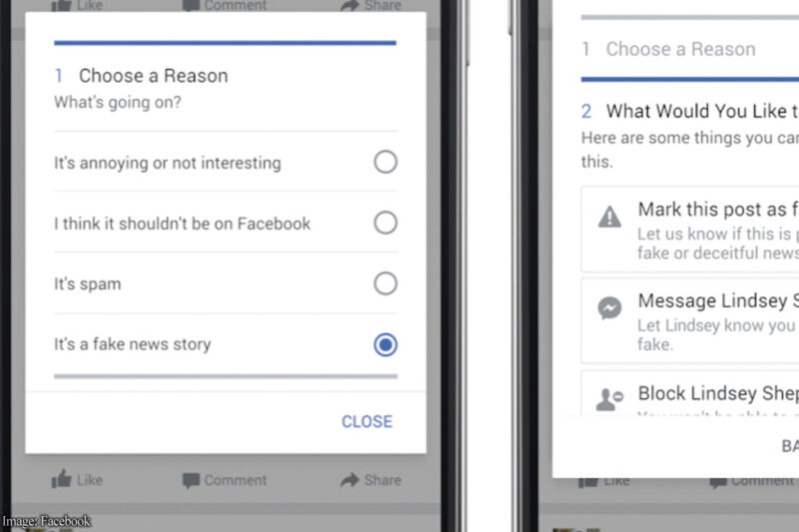Click "What Would You Like" step 2 header
This screenshot has height=532, width=799.
coord(701,111)
